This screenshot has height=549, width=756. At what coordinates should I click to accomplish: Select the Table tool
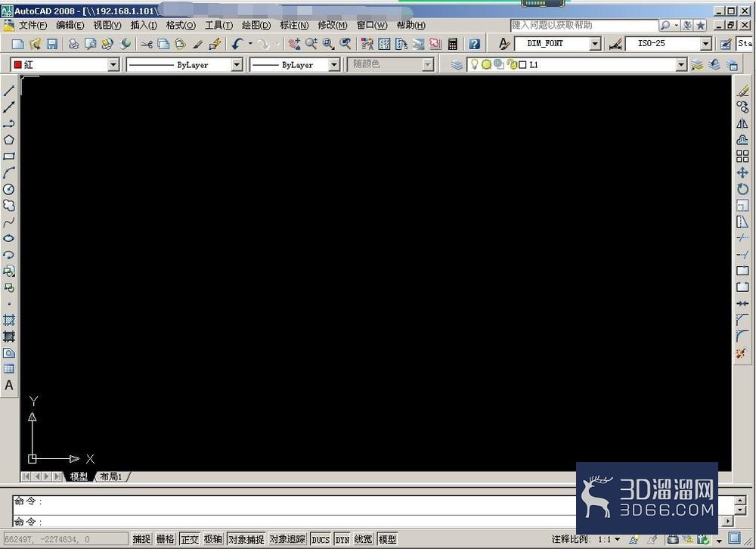pyautogui.click(x=8, y=369)
